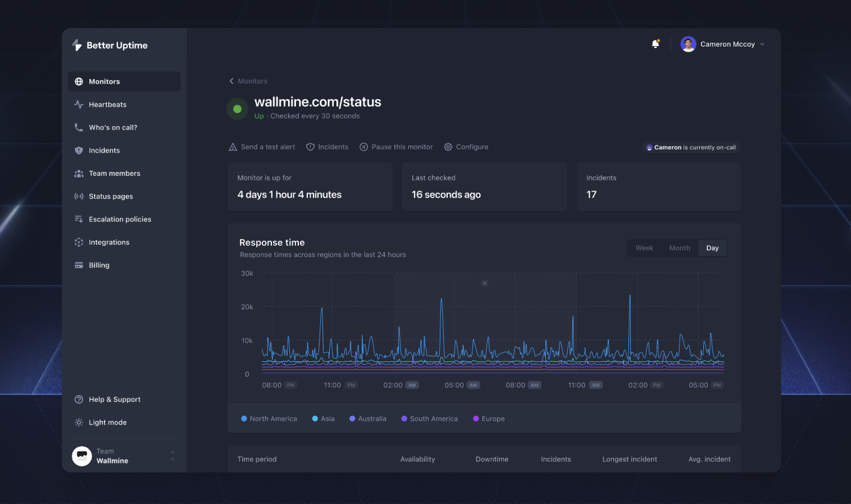
Task: Toggle Light mode
Action: click(x=108, y=422)
